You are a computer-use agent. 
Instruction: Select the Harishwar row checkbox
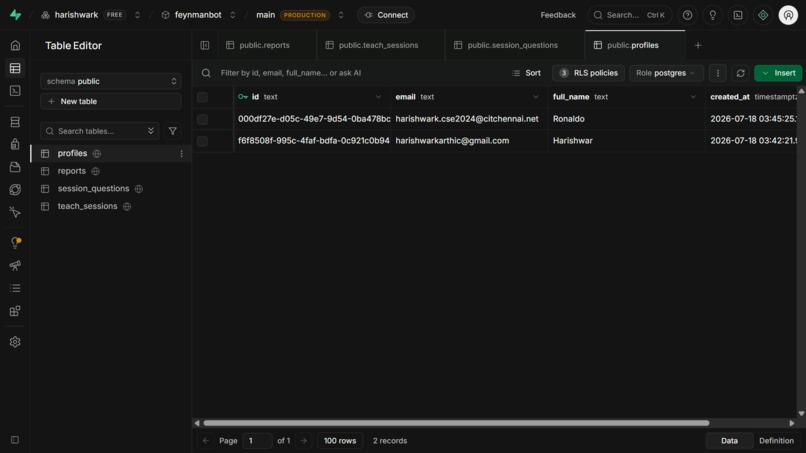[203, 141]
